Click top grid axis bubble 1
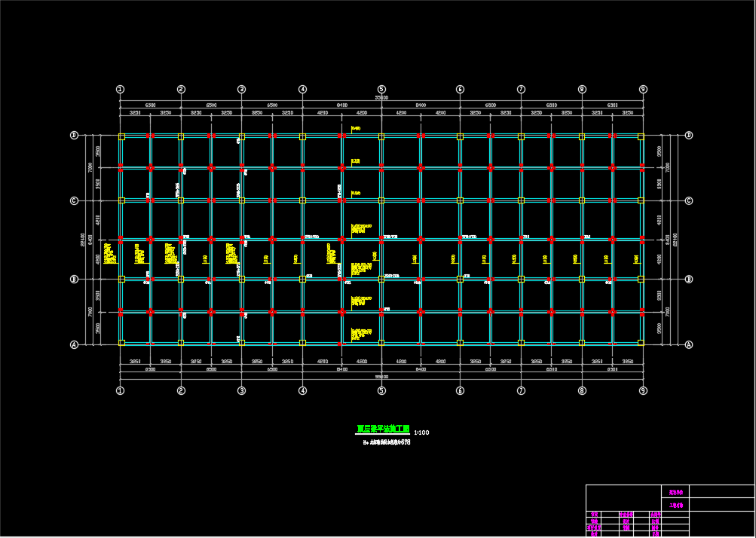 120,89
